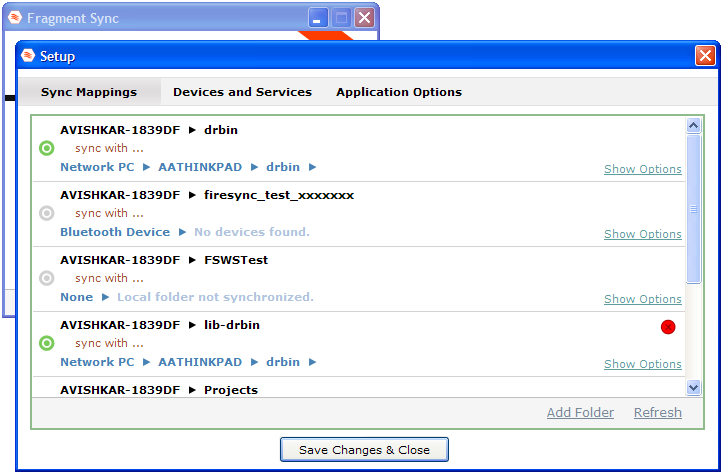Click the Setup window logo icon
Viewport: 724px width, 475px height.
(28, 55)
